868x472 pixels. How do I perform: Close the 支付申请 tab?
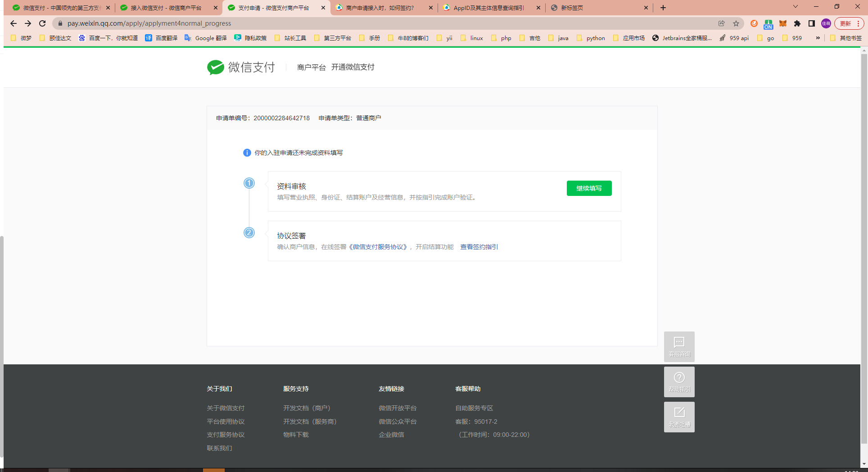(x=323, y=8)
